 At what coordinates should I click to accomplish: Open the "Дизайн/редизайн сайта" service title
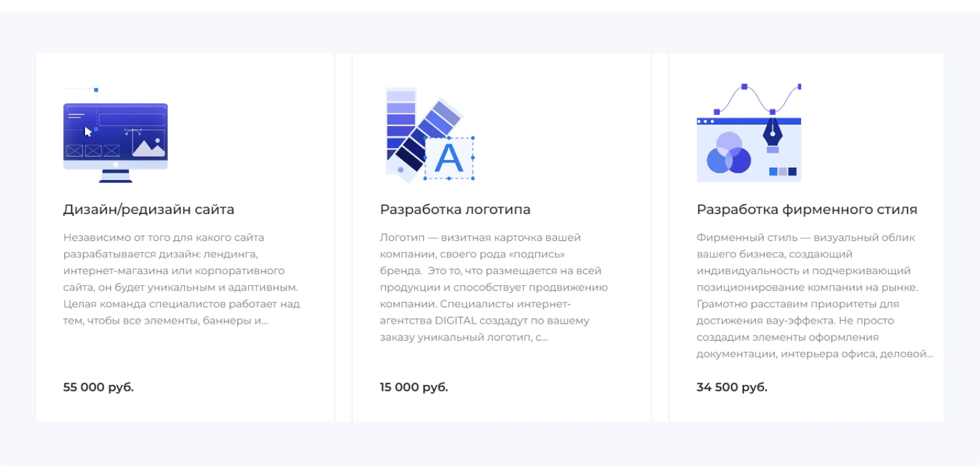coord(148,210)
